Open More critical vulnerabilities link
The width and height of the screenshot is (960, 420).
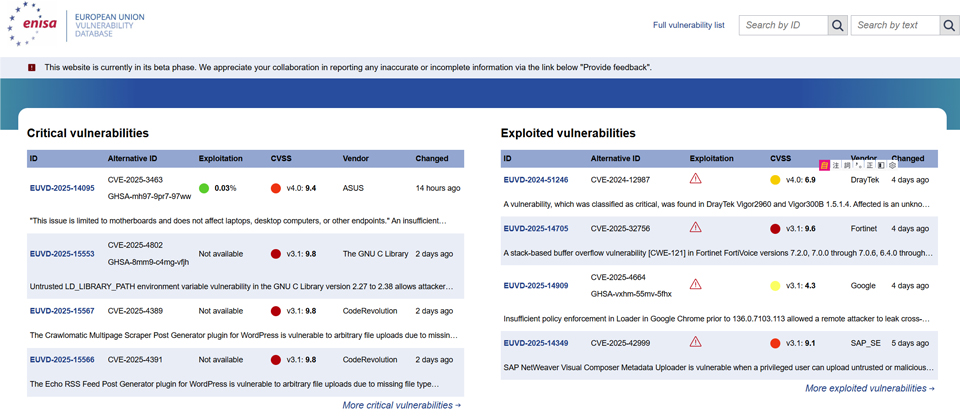pyautogui.click(x=401, y=405)
